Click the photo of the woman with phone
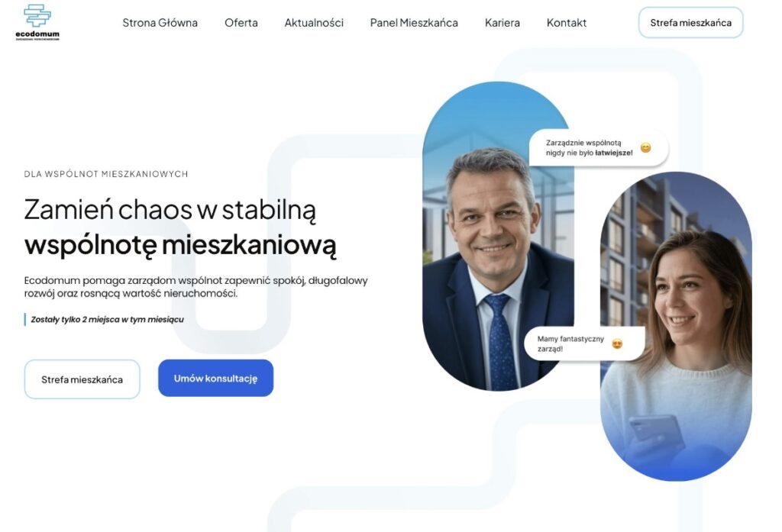This screenshot has height=532, width=782. coord(676,327)
